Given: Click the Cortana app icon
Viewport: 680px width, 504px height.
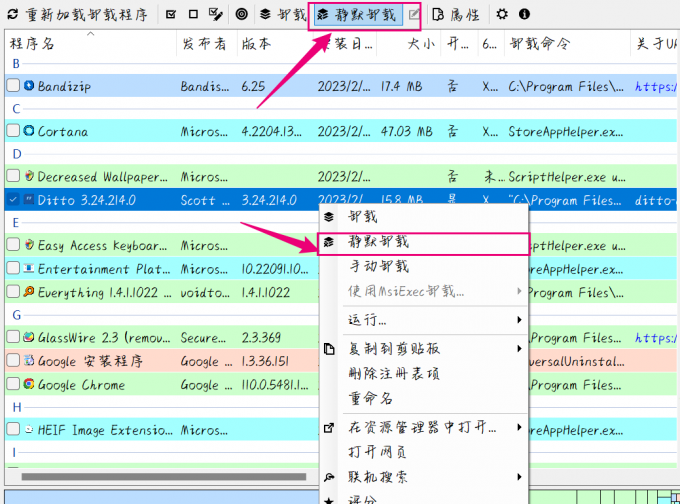Looking at the screenshot, I should 29,131.
